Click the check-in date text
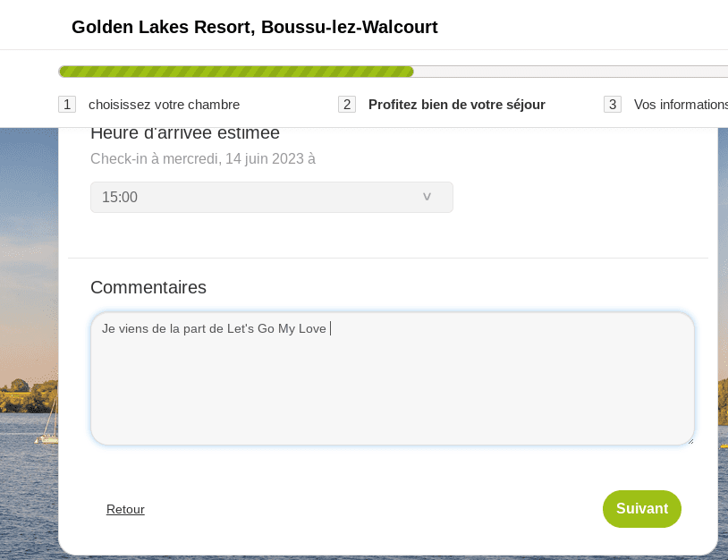This screenshot has width=728, height=560. click(x=203, y=159)
